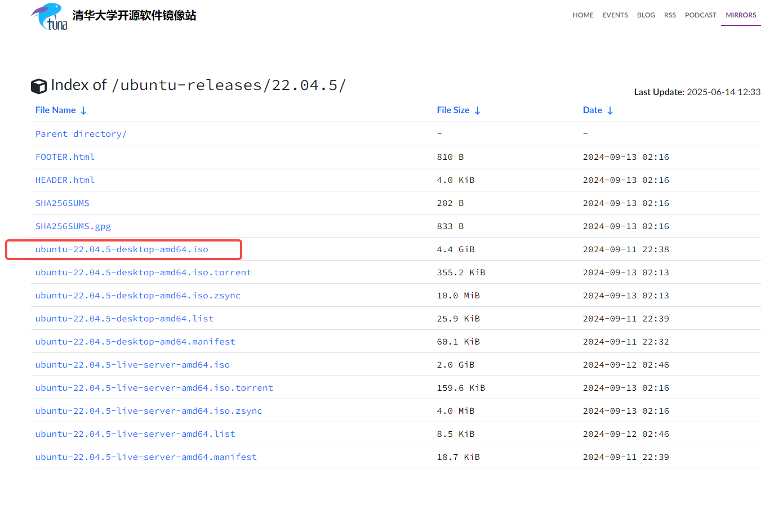Open HEADER.html file link
The height and width of the screenshot is (532, 783).
[x=65, y=180]
